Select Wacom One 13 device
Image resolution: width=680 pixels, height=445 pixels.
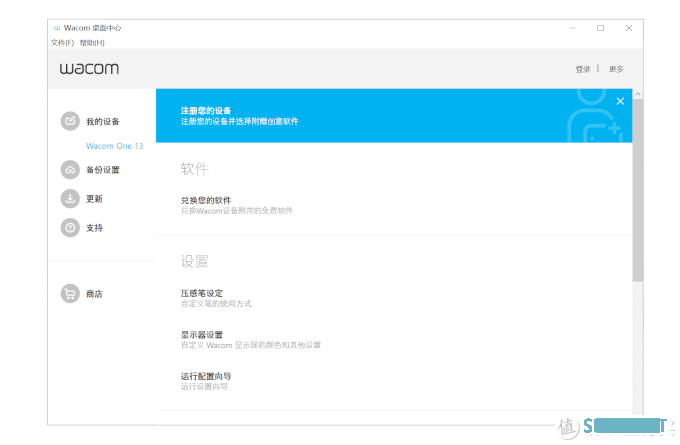tap(114, 146)
